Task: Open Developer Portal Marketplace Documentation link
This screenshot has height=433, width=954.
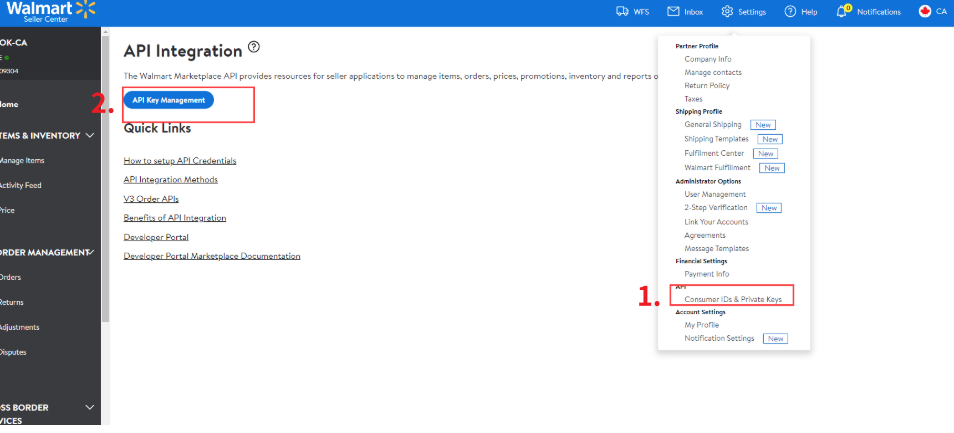Action: click(x=212, y=256)
